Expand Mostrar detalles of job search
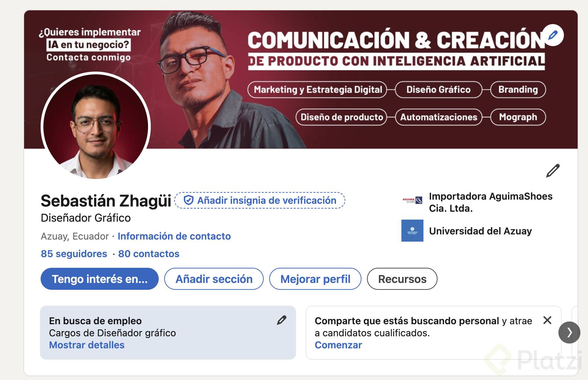This screenshot has width=588, height=380. coord(87,345)
